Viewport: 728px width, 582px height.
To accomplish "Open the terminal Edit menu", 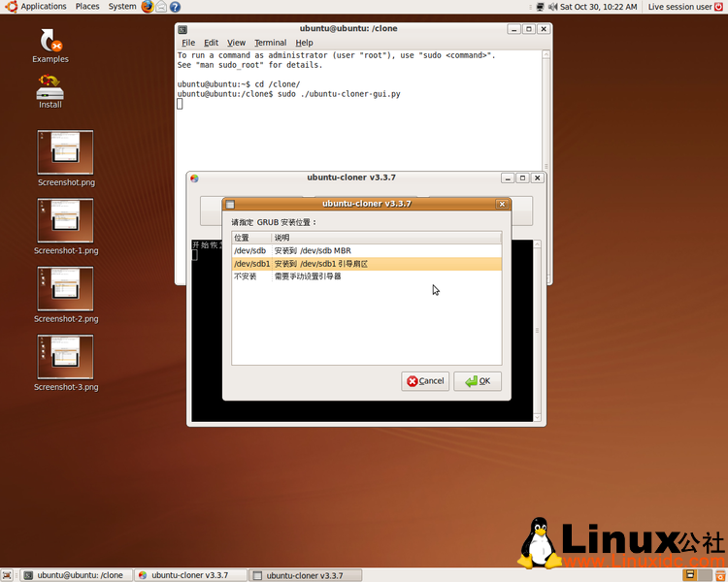I will (211, 43).
